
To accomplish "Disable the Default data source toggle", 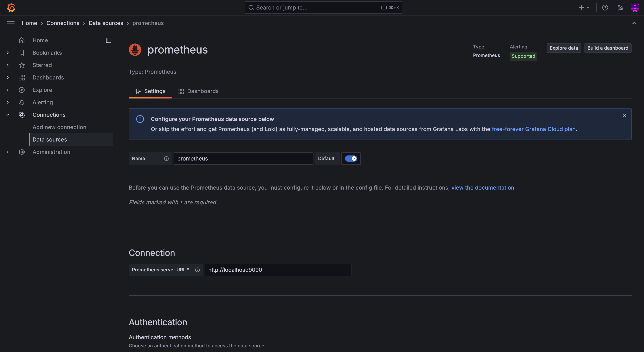I will click(351, 158).
